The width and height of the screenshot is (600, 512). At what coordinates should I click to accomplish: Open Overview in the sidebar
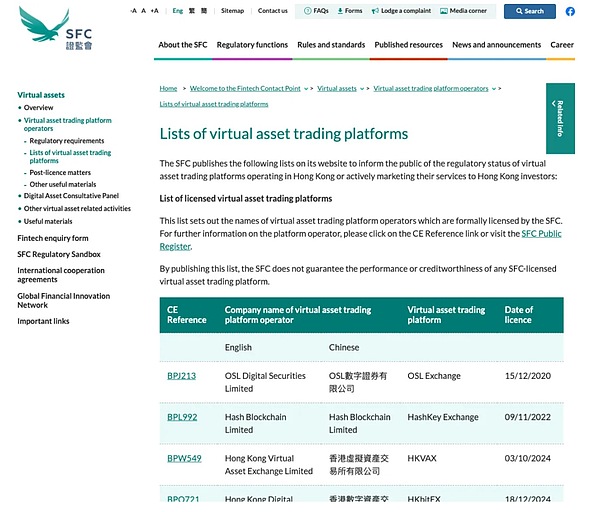(38, 108)
